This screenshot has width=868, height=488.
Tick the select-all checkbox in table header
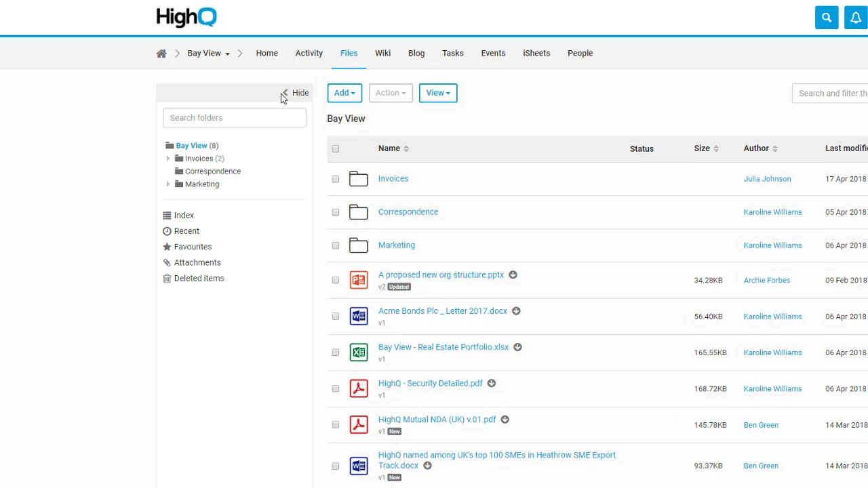click(335, 149)
